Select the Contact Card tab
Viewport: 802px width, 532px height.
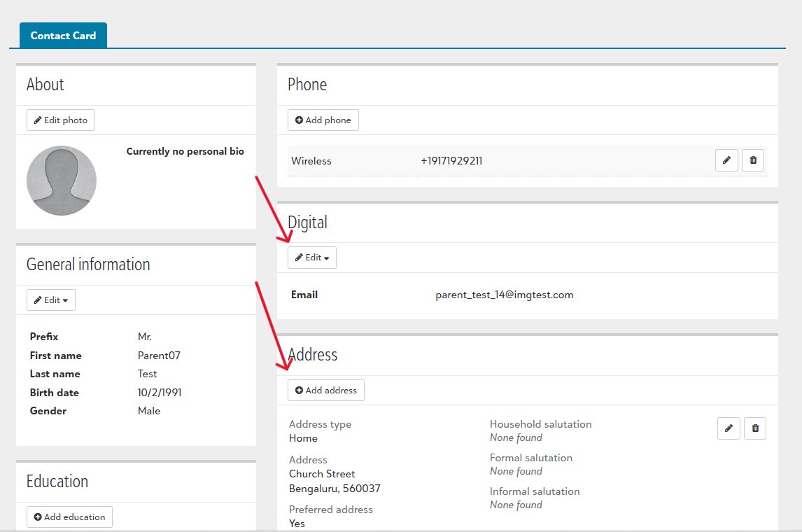(63, 35)
